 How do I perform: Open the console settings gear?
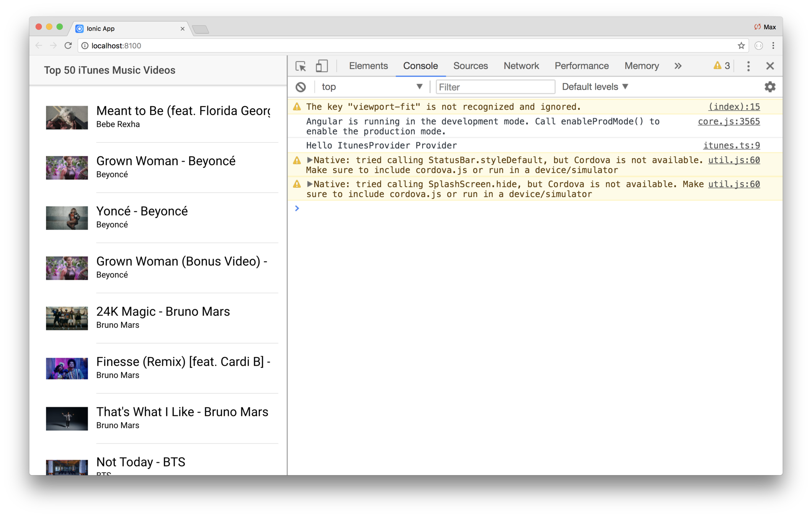coord(770,87)
